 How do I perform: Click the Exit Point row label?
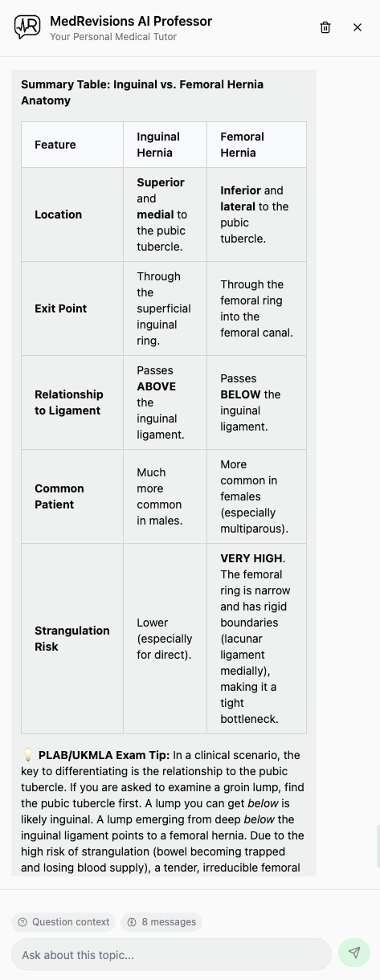coord(61,308)
